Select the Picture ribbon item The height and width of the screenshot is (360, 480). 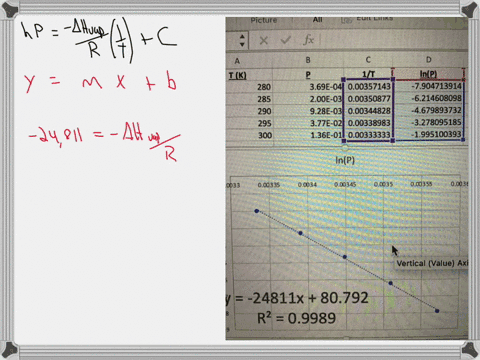click(264, 20)
